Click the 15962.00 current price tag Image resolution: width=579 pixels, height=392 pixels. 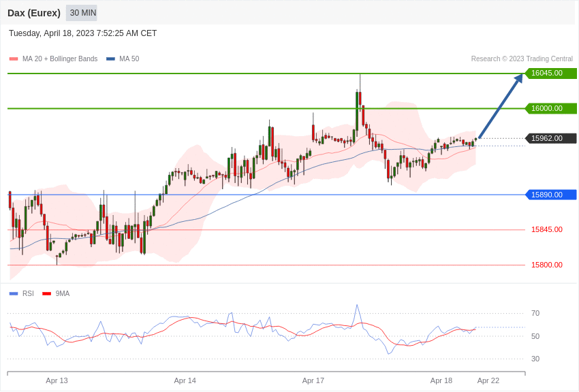tap(550, 138)
